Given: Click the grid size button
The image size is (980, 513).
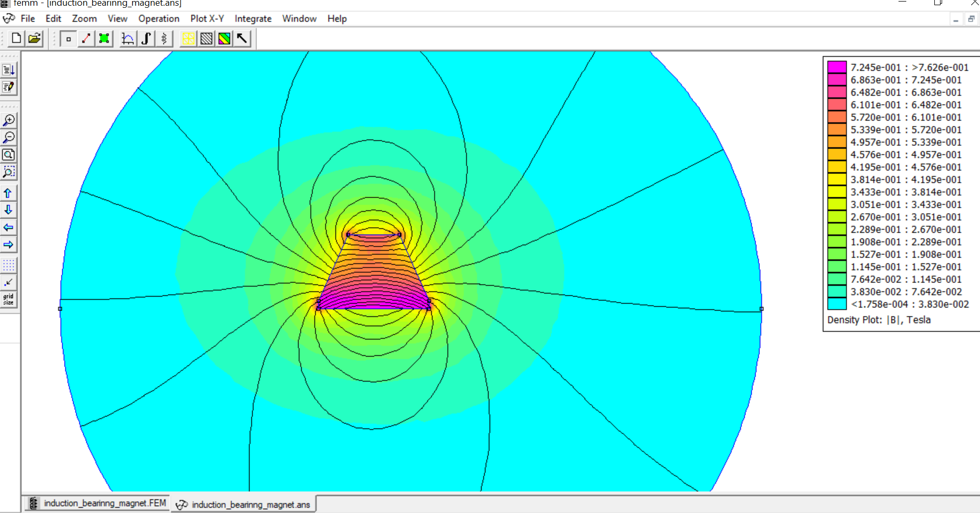Looking at the screenshot, I should click(9, 300).
